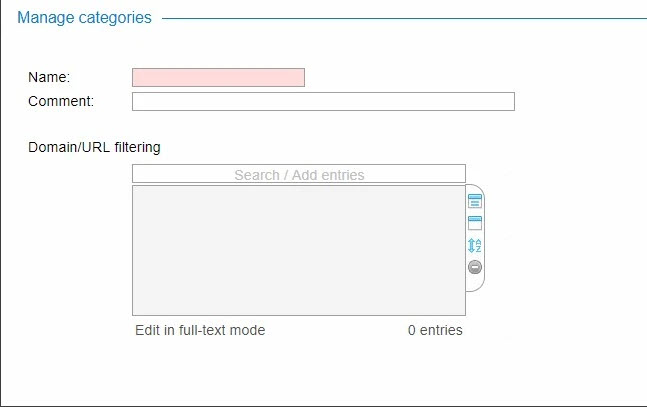
Task: Click the 0 entries counter
Action: tap(435, 330)
